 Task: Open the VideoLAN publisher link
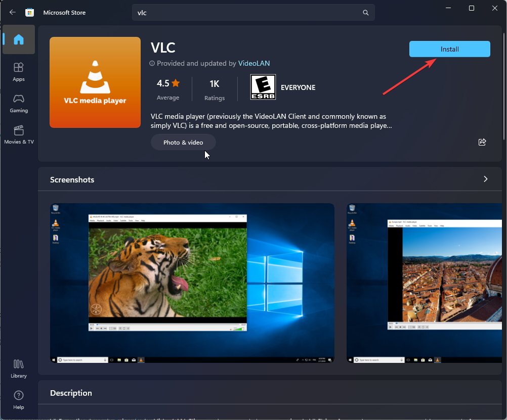pos(254,63)
